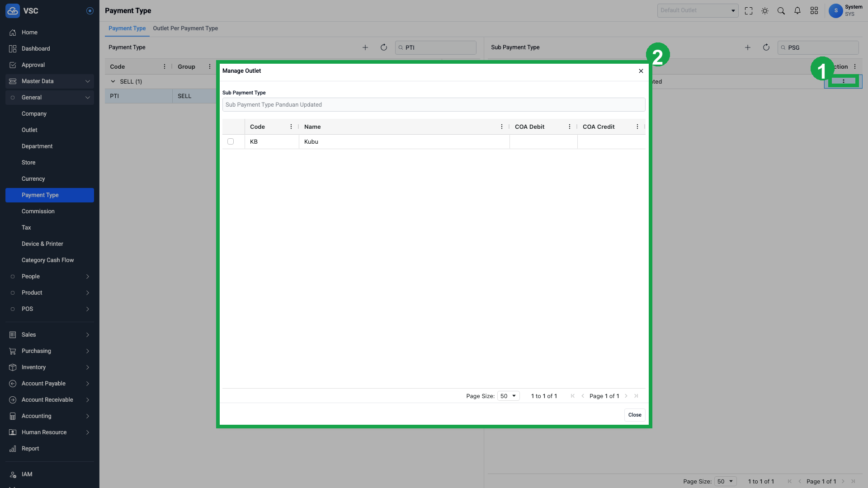868x488 pixels.
Task: Click the Sub Payment Type search field with PSG
Action: coord(818,47)
